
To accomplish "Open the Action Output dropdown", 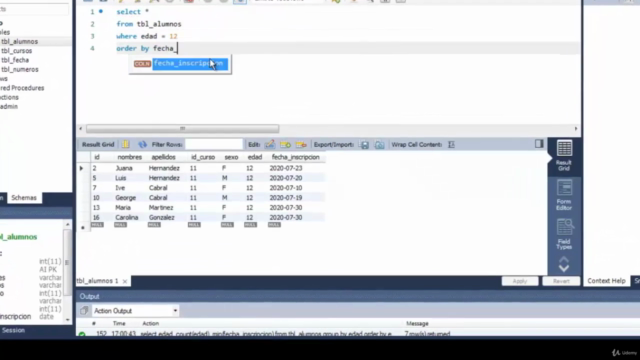I will 136,311.
